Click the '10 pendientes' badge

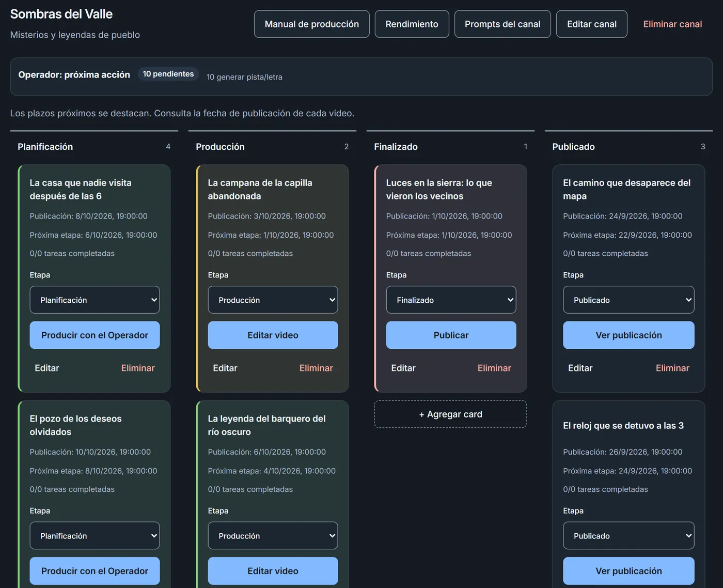coord(168,74)
